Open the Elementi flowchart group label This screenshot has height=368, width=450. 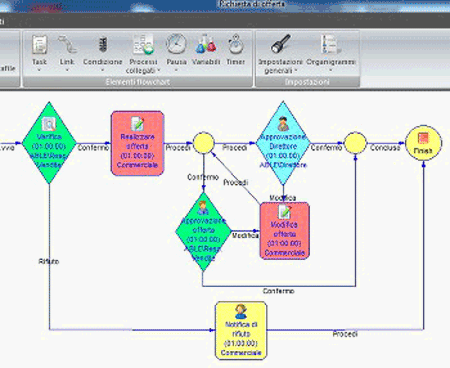coord(138,82)
